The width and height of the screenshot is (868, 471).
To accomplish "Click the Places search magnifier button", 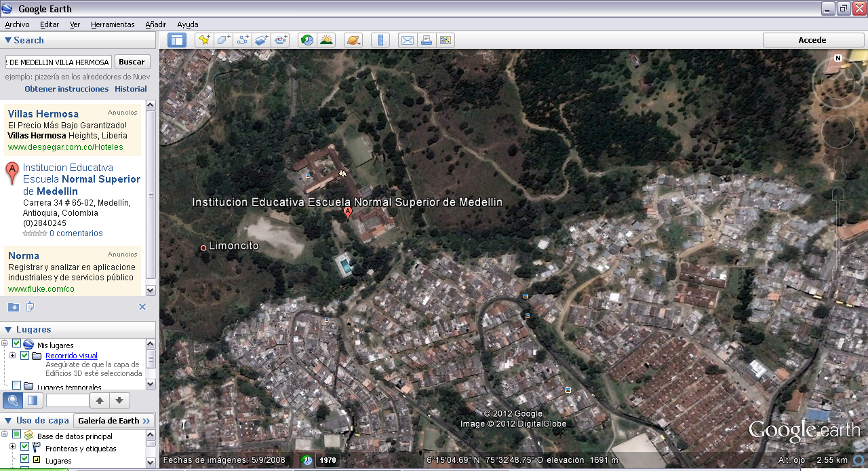I will tap(12, 400).
